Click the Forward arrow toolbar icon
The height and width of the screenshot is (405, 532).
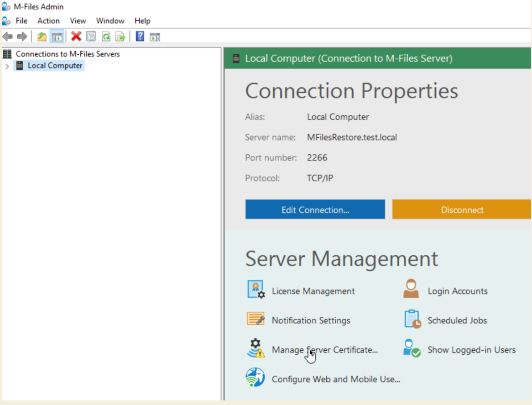[x=22, y=36]
